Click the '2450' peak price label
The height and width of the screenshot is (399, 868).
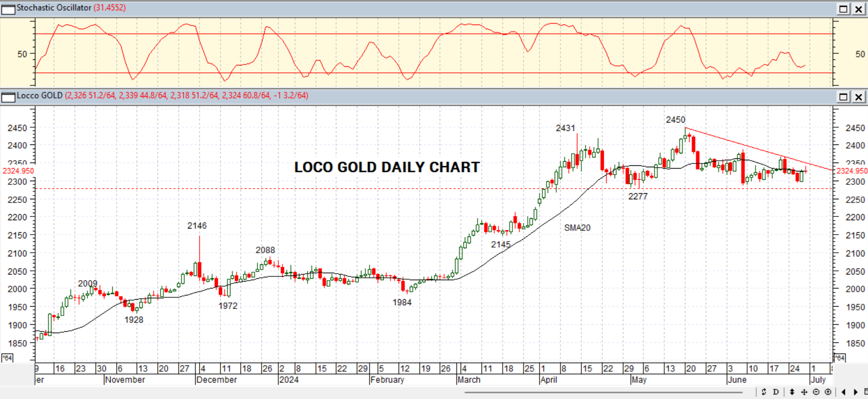click(675, 120)
